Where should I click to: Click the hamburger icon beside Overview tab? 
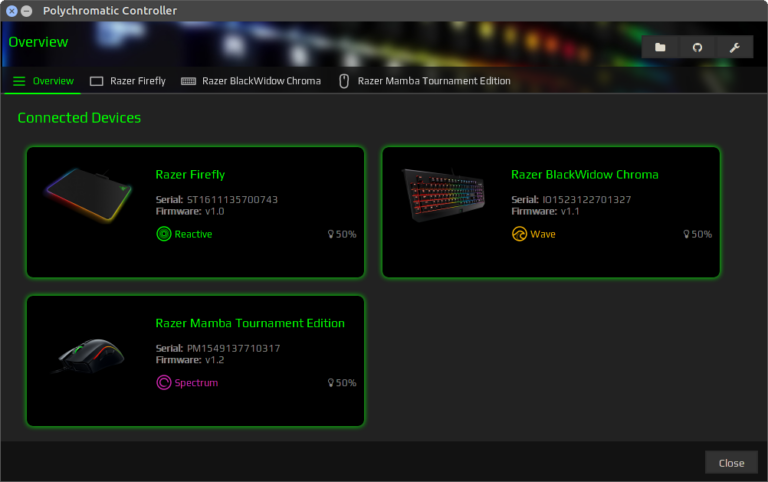click(19, 81)
